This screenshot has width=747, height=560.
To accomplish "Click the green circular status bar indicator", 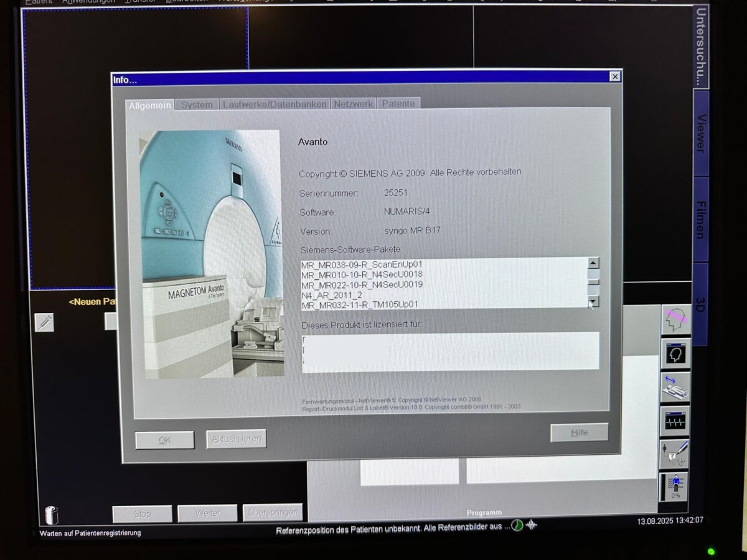I will click(x=517, y=526).
